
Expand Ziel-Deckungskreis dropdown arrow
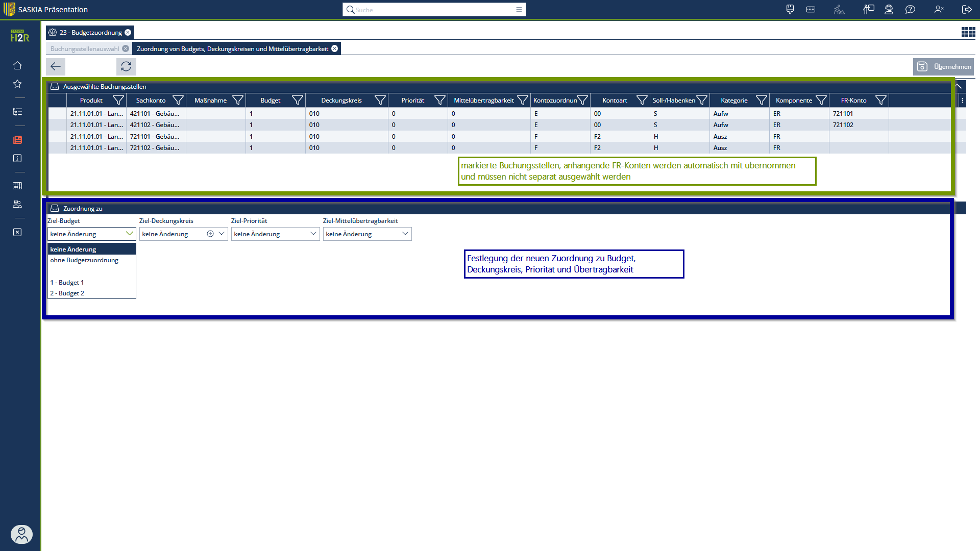tap(222, 234)
